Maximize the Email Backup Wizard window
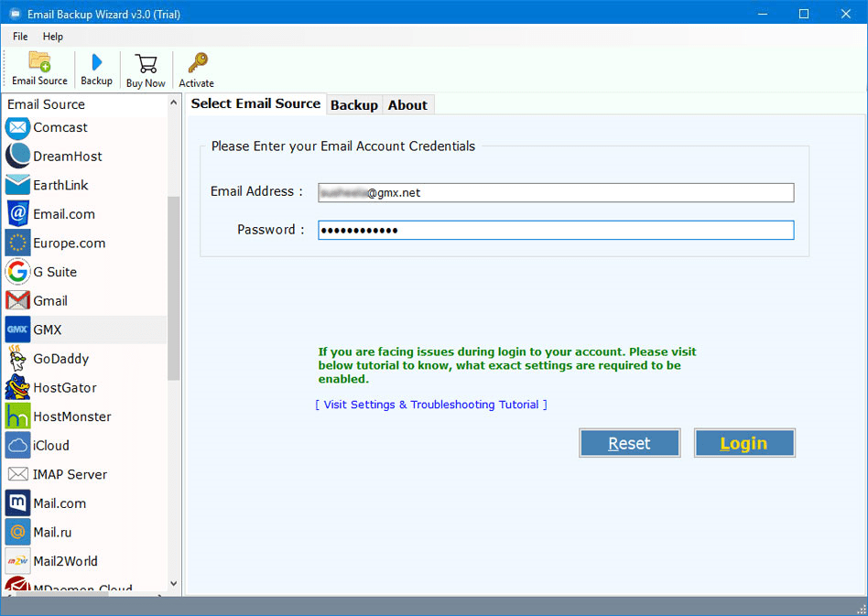 804,14
